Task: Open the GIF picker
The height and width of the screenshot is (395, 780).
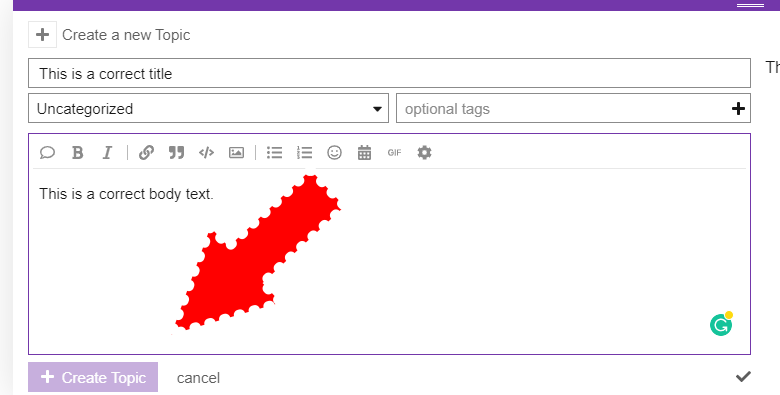Action: coord(394,152)
